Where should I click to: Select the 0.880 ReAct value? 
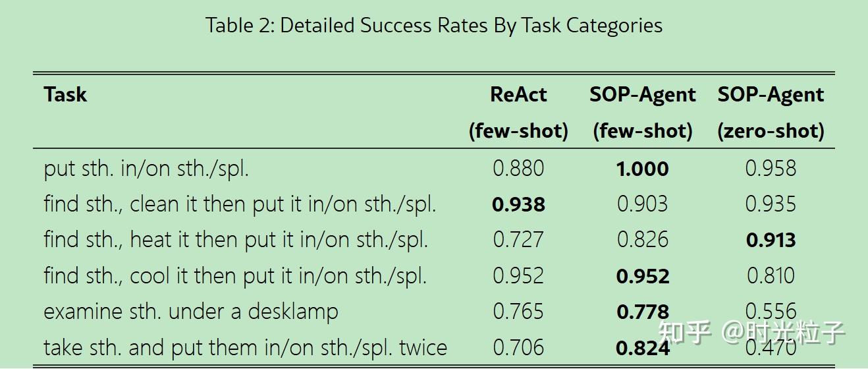518,169
